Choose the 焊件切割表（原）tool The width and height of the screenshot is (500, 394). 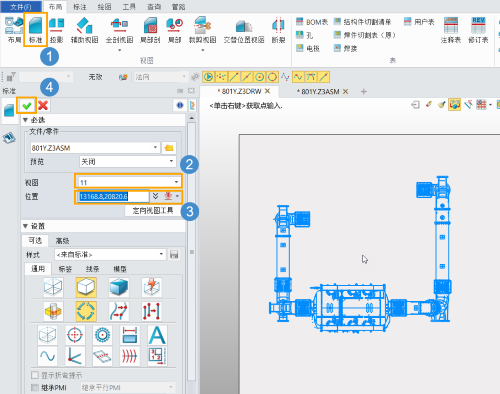point(364,35)
